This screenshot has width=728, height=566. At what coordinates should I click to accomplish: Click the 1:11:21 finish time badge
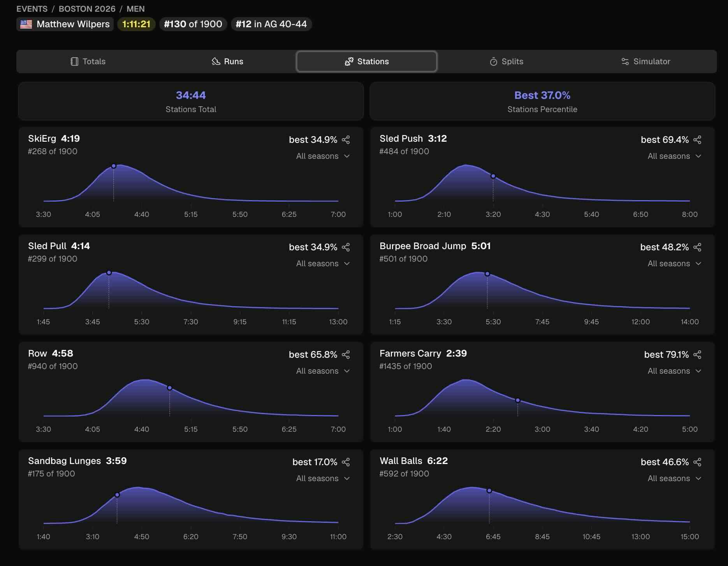pos(136,24)
